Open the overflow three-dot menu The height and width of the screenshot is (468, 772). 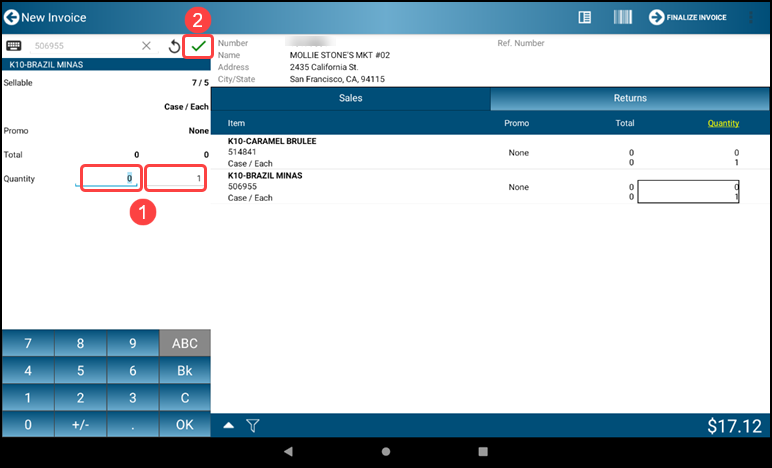point(751,17)
